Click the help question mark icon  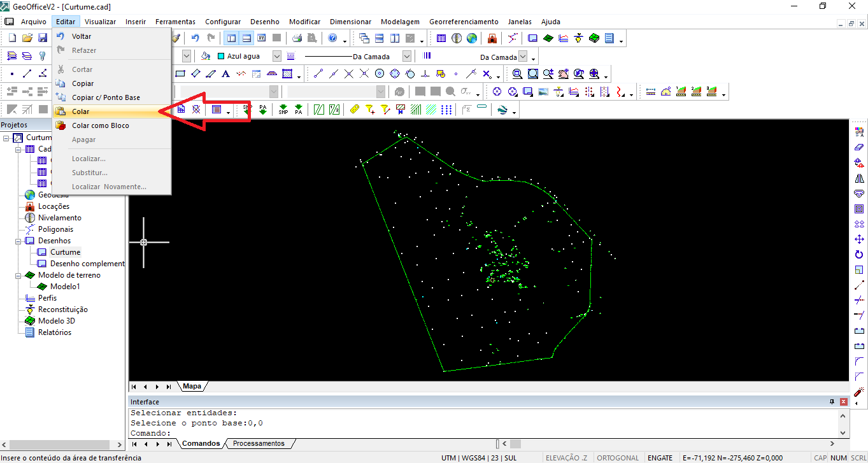332,38
